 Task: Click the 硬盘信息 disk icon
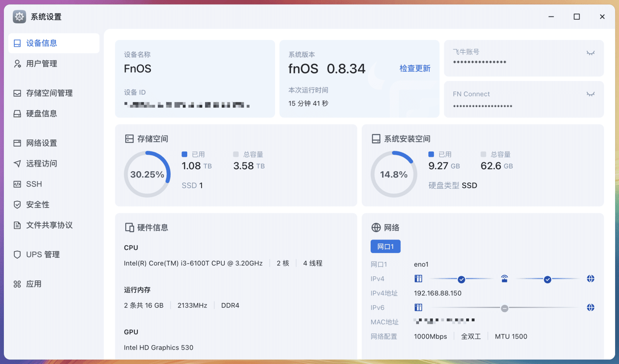pos(17,114)
